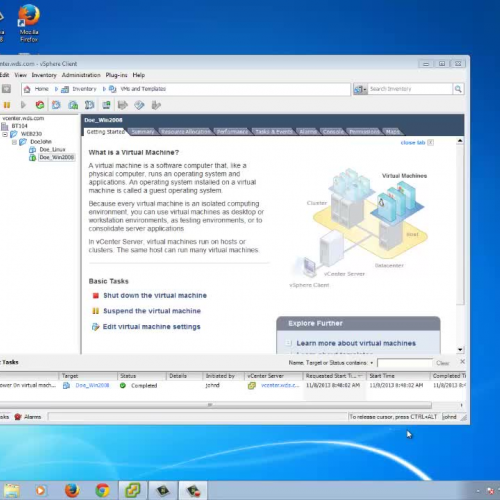The image size is (500, 500).
Task: Click the vCenter Server icon in tasks row
Action: click(x=252, y=386)
